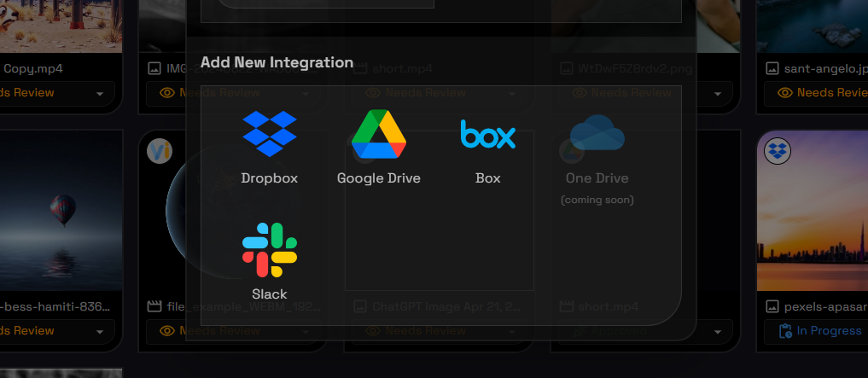Click the video icon beside file_example_WEBM file name
The image size is (868, 378).
point(154,306)
